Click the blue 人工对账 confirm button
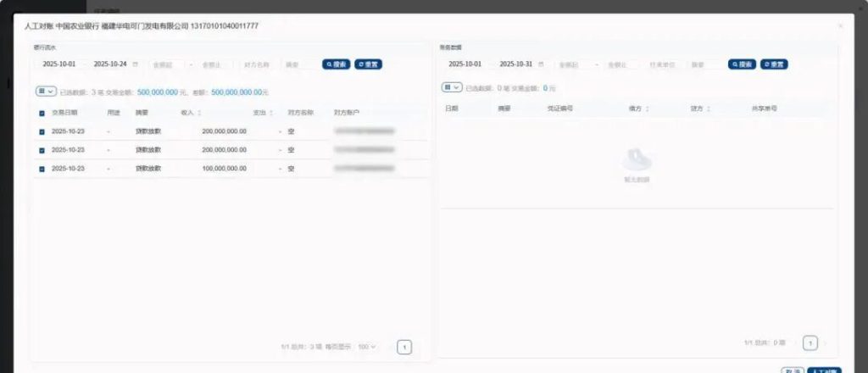The height and width of the screenshot is (373, 868). click(824, 370)
